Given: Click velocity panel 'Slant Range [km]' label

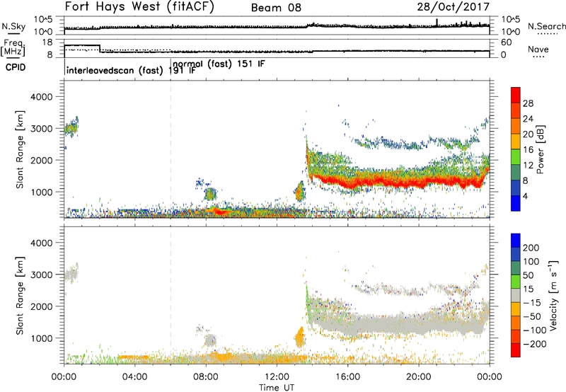Looking at the screenshot, I should tap(20, 296).
